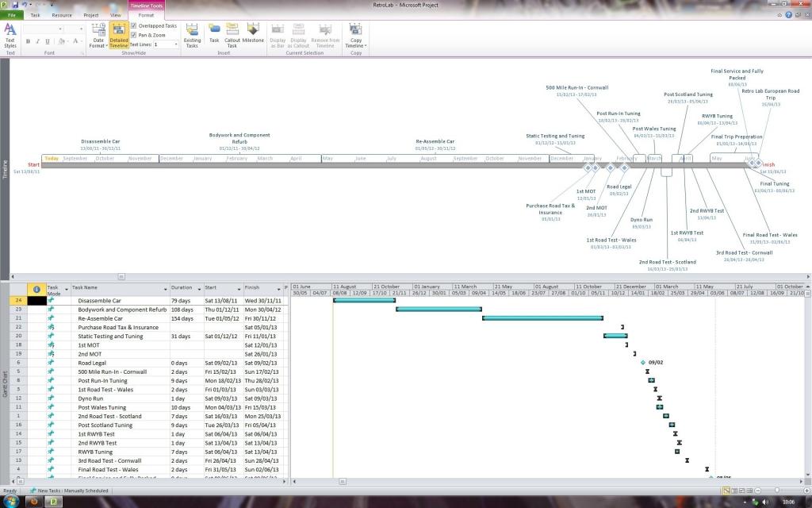Click the Insert Task icon
Screen dimensions: 812x508
214,35
